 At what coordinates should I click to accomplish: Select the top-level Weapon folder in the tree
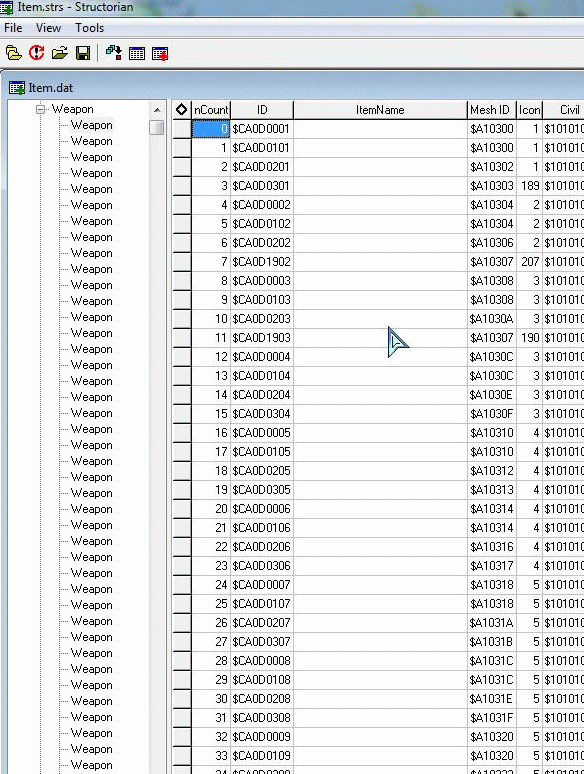coord(73,109)
